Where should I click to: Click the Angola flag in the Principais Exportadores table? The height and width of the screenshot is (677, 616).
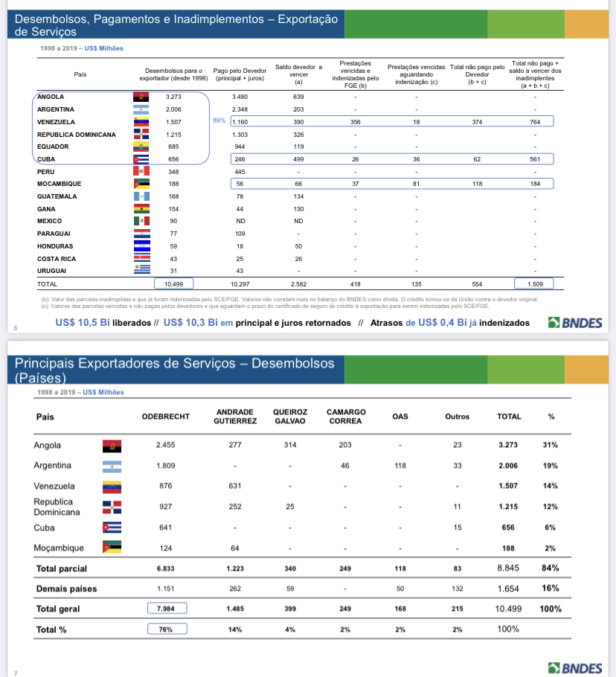(x=112, y=446)
